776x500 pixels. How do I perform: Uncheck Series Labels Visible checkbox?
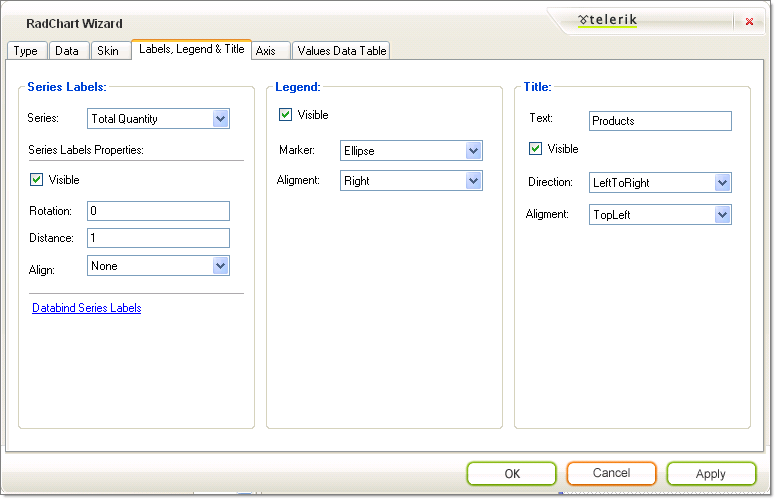[37, 179]
